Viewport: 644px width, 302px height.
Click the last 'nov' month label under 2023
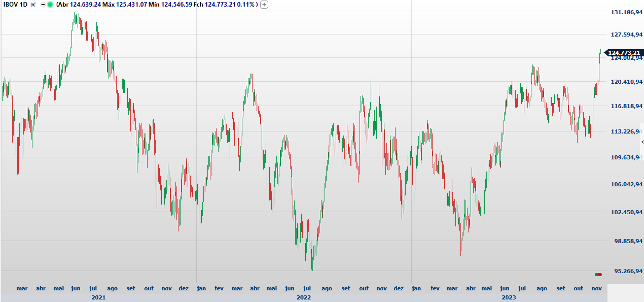[x=597, y=288]
